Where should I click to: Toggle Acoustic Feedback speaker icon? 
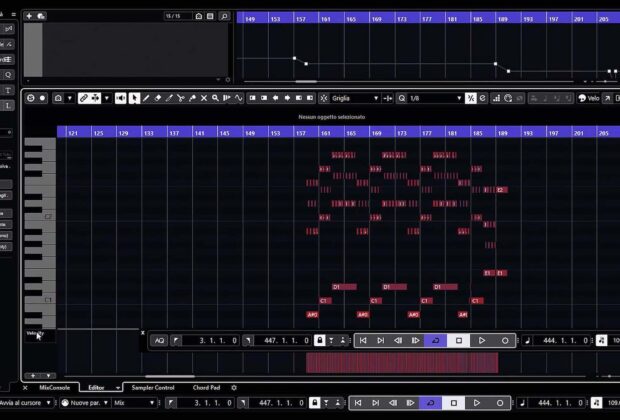click(121, 98)
